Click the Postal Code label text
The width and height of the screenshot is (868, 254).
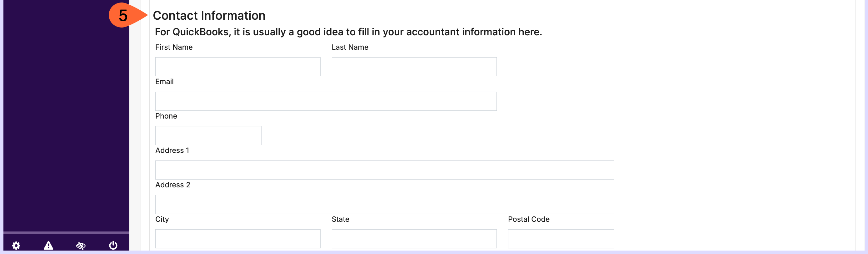coord(529,219)
